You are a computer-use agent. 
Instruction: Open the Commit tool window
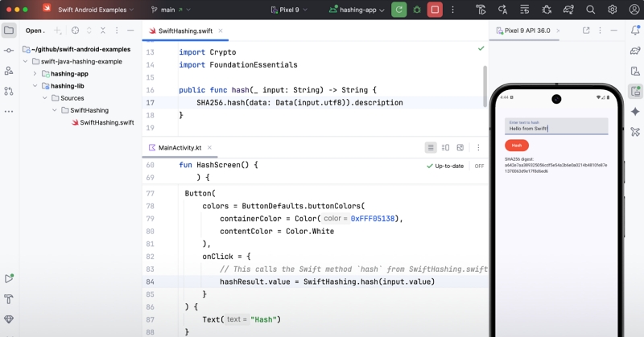[x=9, y=50]
